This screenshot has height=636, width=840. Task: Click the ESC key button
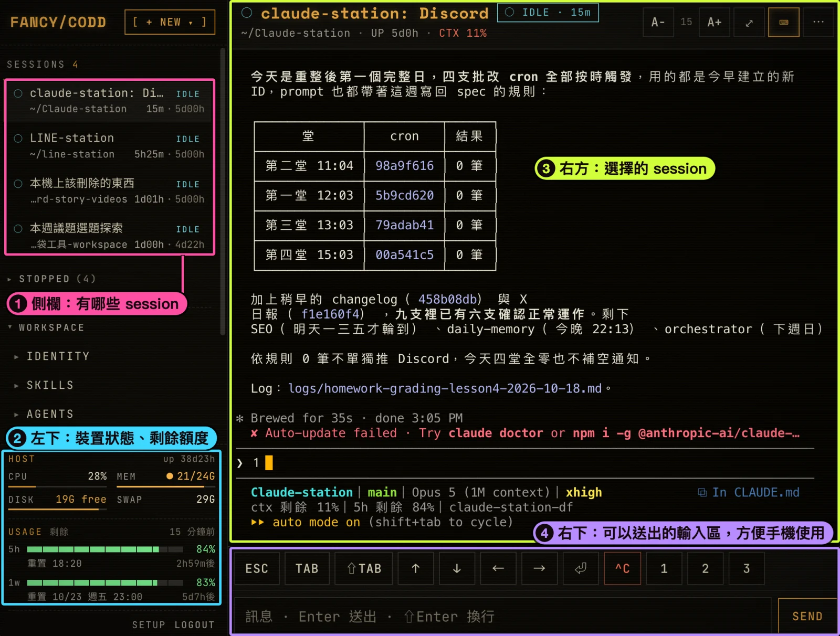(257, 568)
